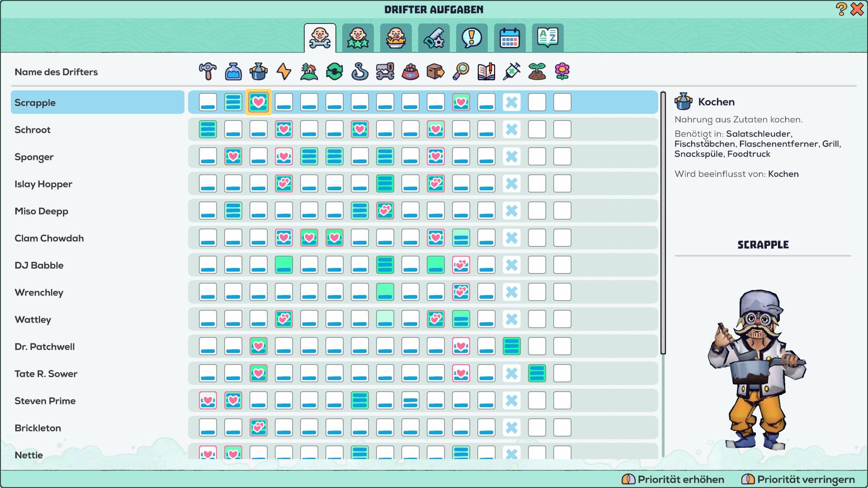The image size is (868, 488).
Task: Toggle Tate R. Sower's seedling task cell
Action: (x=537, y=373)
